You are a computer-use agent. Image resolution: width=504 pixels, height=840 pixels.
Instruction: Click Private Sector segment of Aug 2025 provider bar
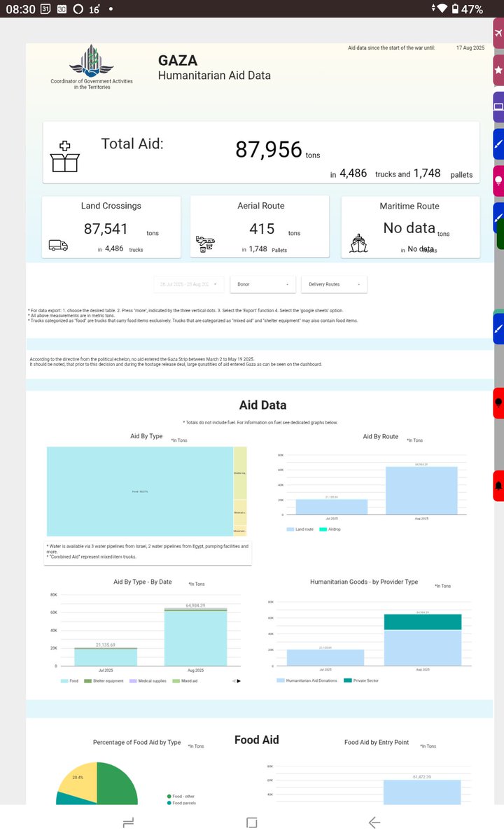click(x=421, y=622)
